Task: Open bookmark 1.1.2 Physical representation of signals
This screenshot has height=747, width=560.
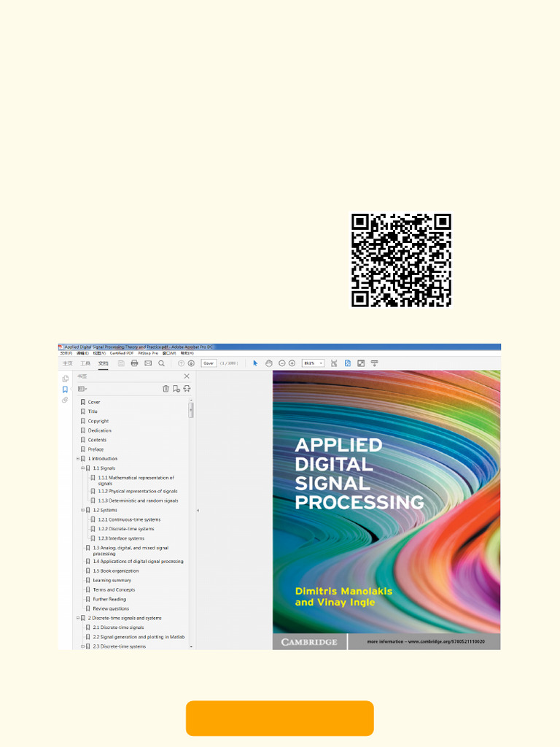Action: click(x=138, y=491)
